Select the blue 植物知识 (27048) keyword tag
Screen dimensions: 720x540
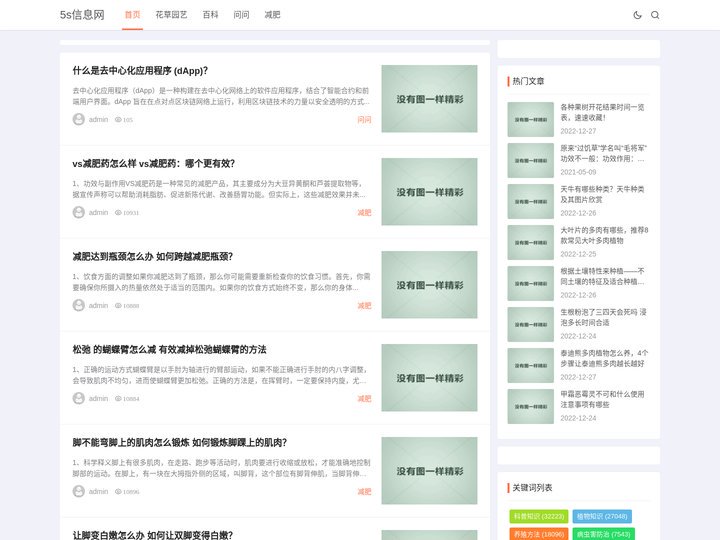click(602, 516)
